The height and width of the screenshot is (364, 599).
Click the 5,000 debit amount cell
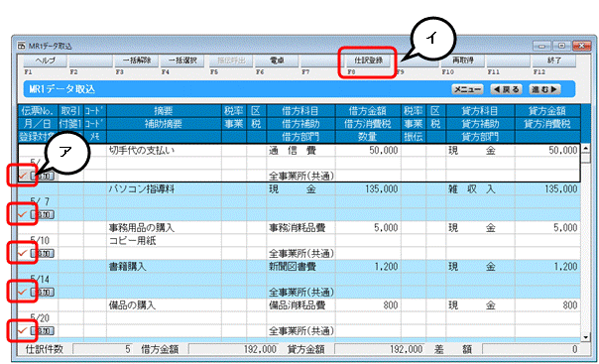click(x=368, y=228)
